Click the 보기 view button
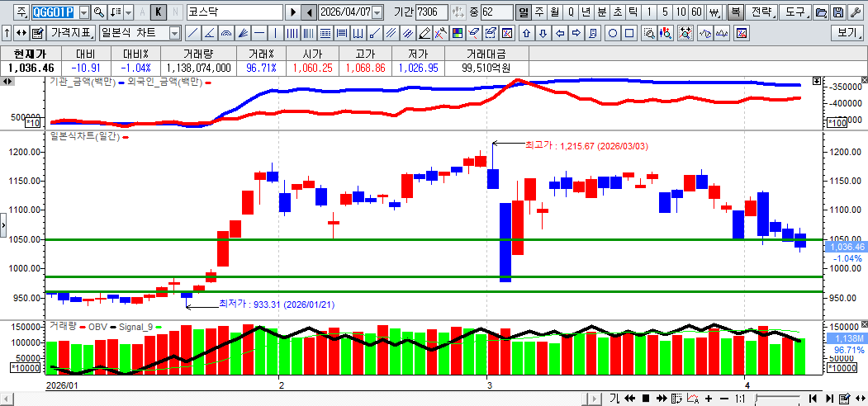The width and height of the screenshot is (868, 406). [x=847, y=33]
